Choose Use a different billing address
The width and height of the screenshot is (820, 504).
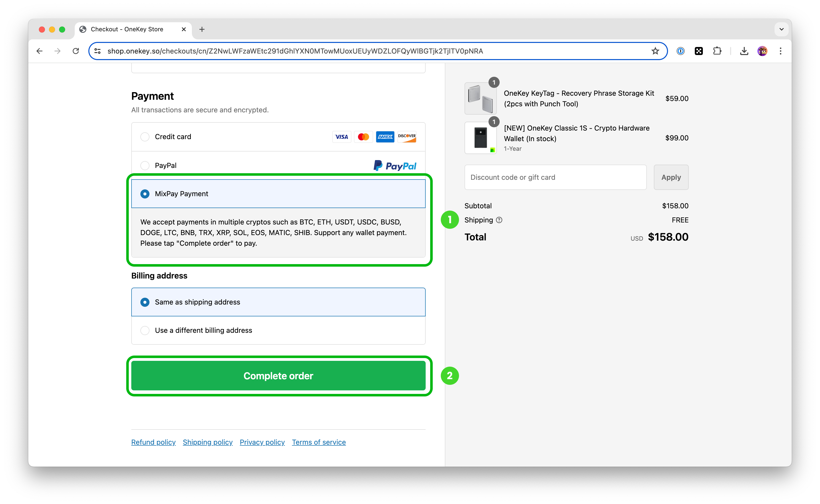pyautogui.click(x=145, y=330)
